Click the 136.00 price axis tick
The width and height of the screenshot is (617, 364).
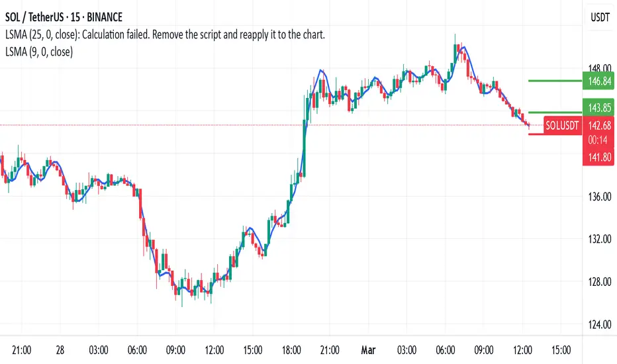(x=600, y=197)
